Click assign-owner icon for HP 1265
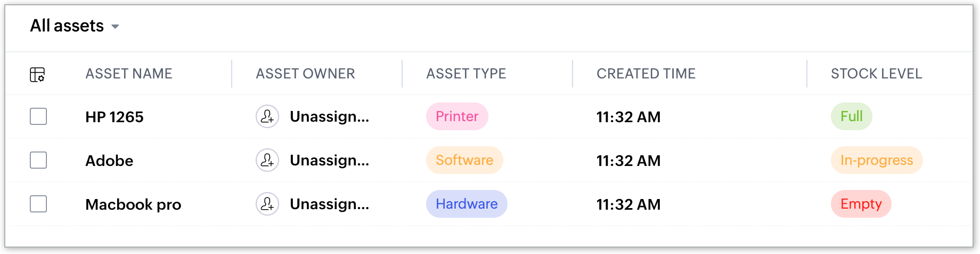 coord(267,116)
